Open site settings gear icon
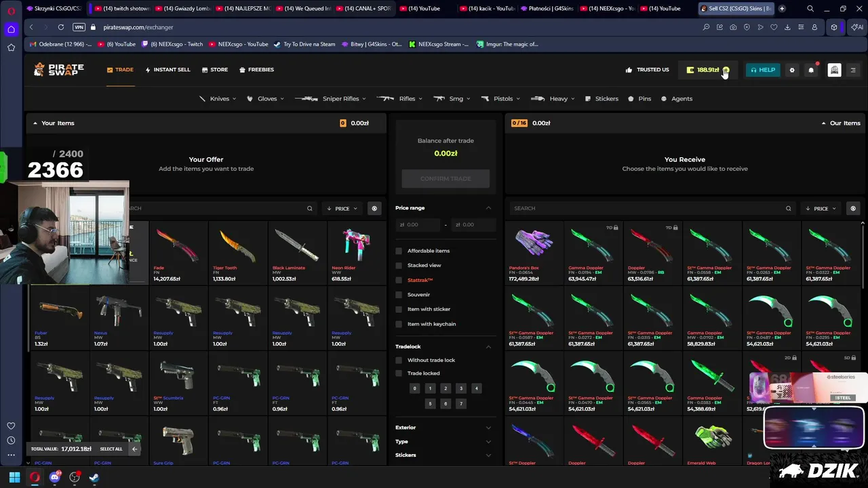868x488 pixels. click(x=792, y=70)
